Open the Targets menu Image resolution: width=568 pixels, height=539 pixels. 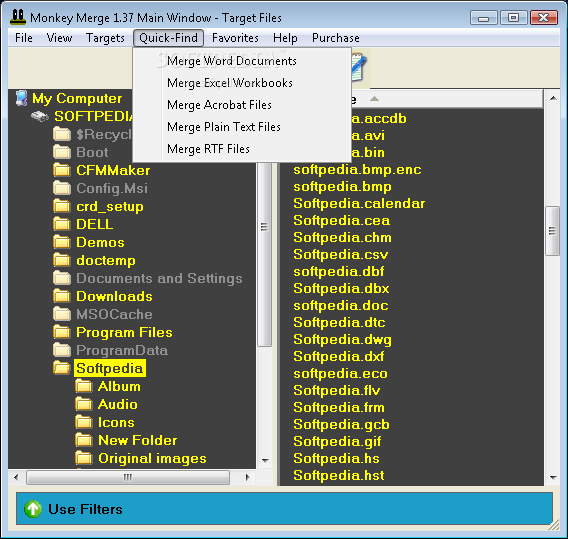[105, 38]
